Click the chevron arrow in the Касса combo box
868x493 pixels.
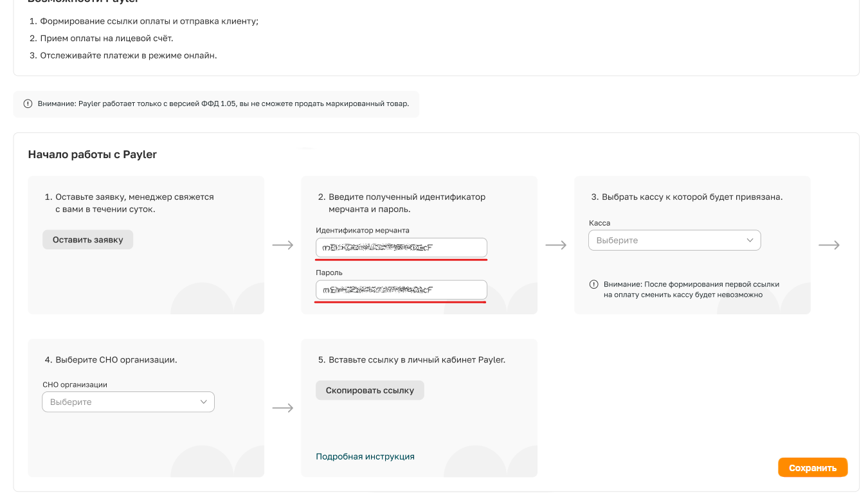[x=750, y=240]
